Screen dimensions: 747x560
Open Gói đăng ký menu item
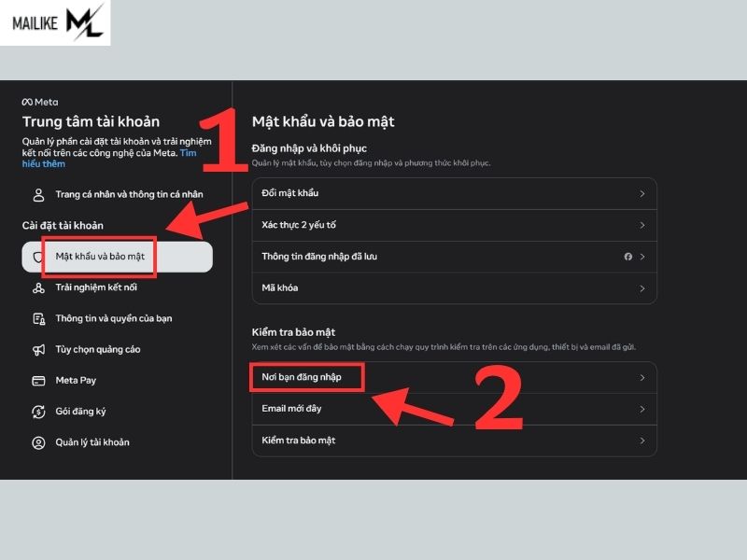click(118, 412)
